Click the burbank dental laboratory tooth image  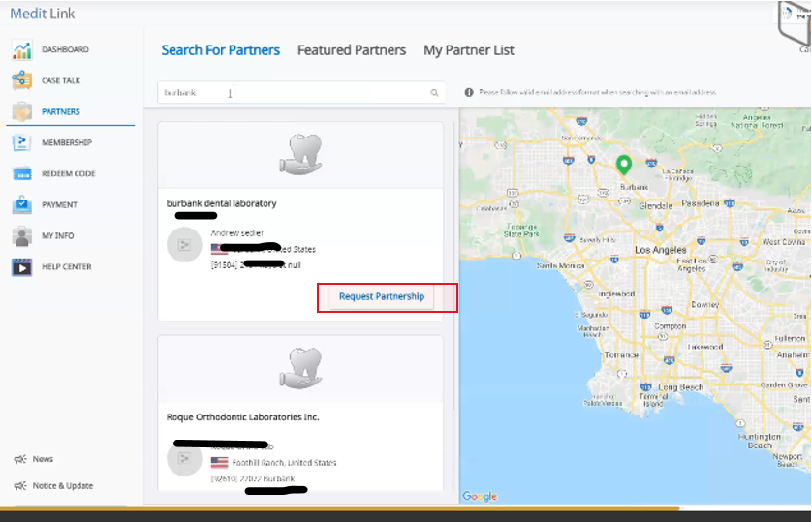point(299,154)
